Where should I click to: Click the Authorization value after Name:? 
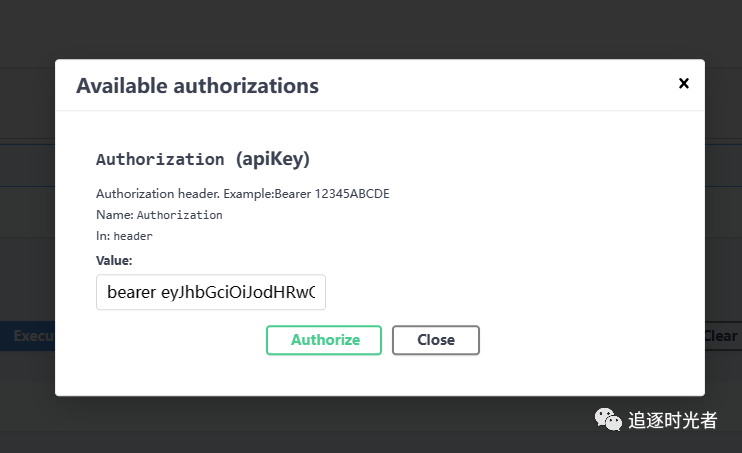(179, 215)
